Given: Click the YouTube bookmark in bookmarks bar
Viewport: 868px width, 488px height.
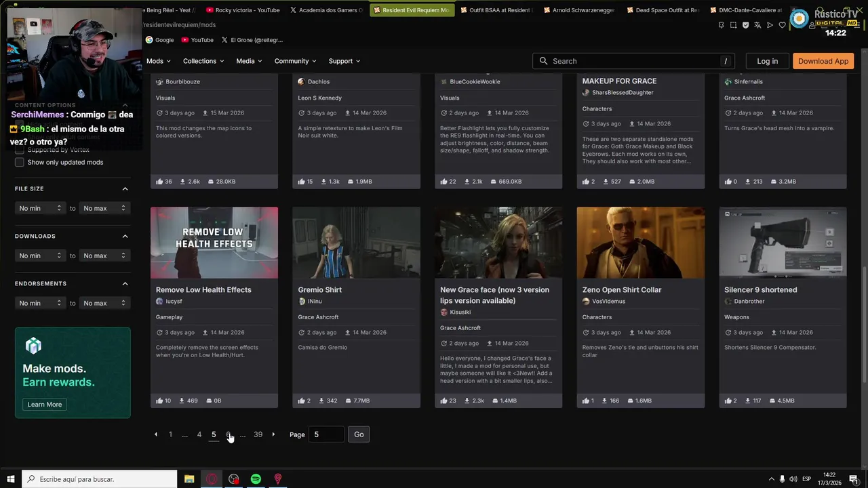Looking at the screenshot, I should coord(197,40).
